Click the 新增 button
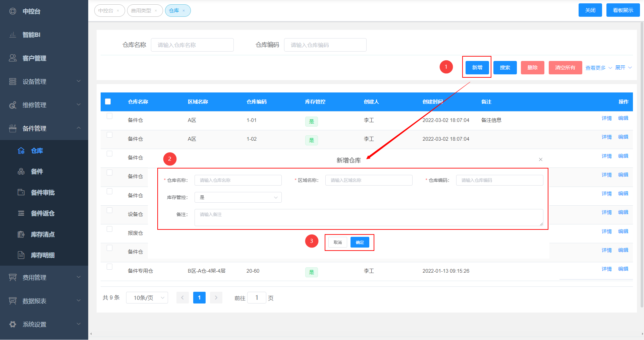The width and height of the screenshot is (644, 340). tap(477, 68)
